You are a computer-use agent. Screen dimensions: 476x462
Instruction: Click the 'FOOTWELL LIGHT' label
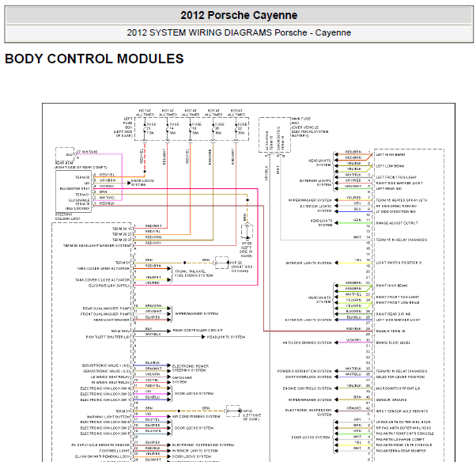pyautogui.click(x=115, y=451)
